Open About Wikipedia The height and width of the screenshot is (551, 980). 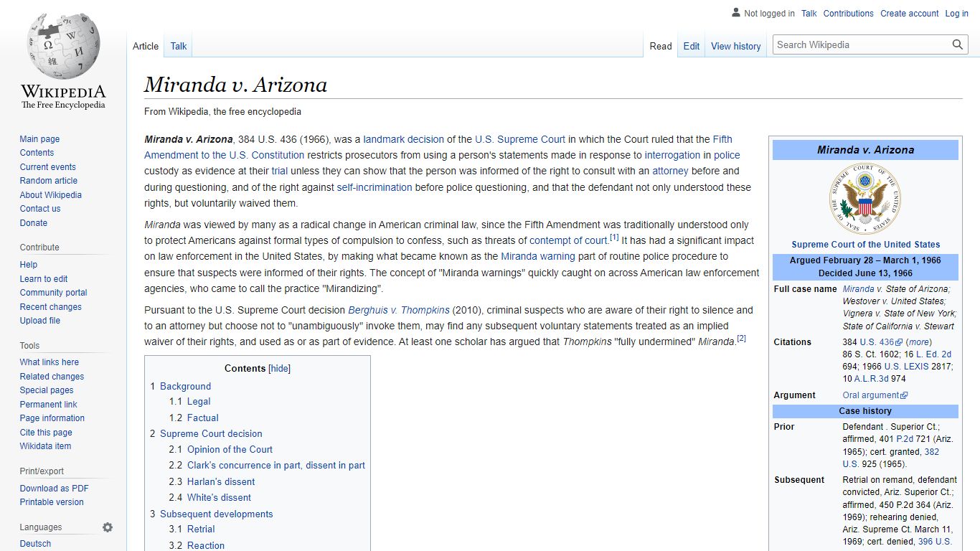pos(51,195)
